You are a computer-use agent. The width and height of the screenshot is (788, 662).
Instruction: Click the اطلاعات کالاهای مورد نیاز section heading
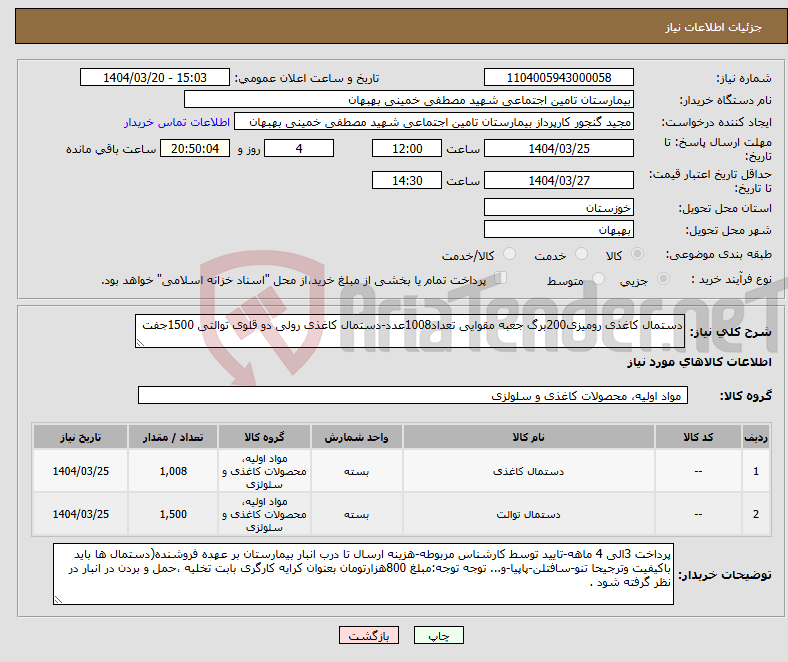tap(699, 362)
